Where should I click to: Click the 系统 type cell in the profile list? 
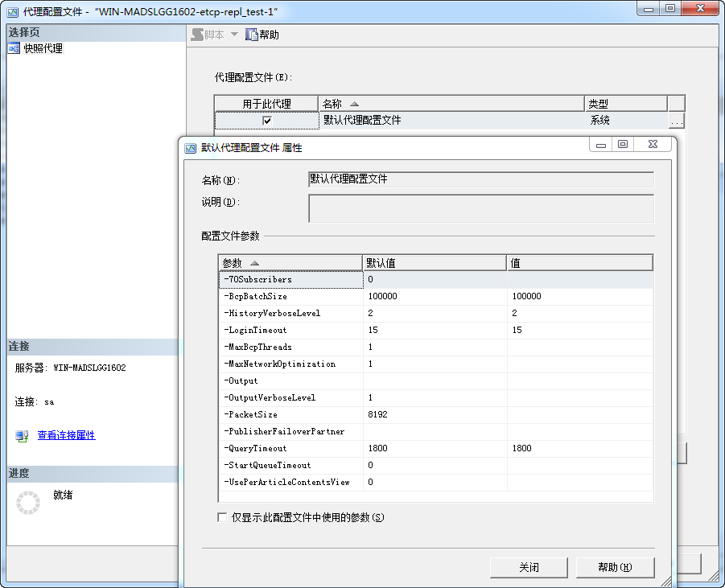tap(627, 121)
